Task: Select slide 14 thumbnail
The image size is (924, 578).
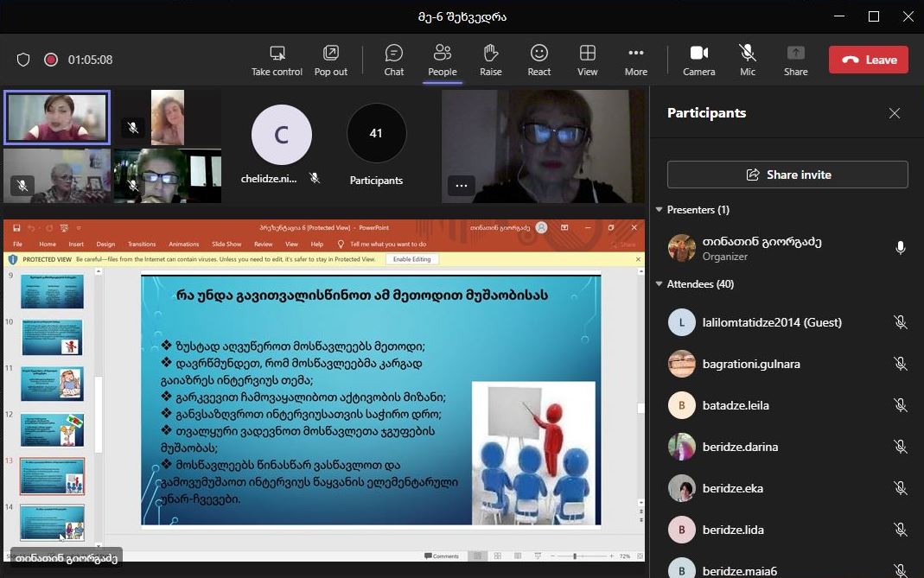Action: coord(52,522)
